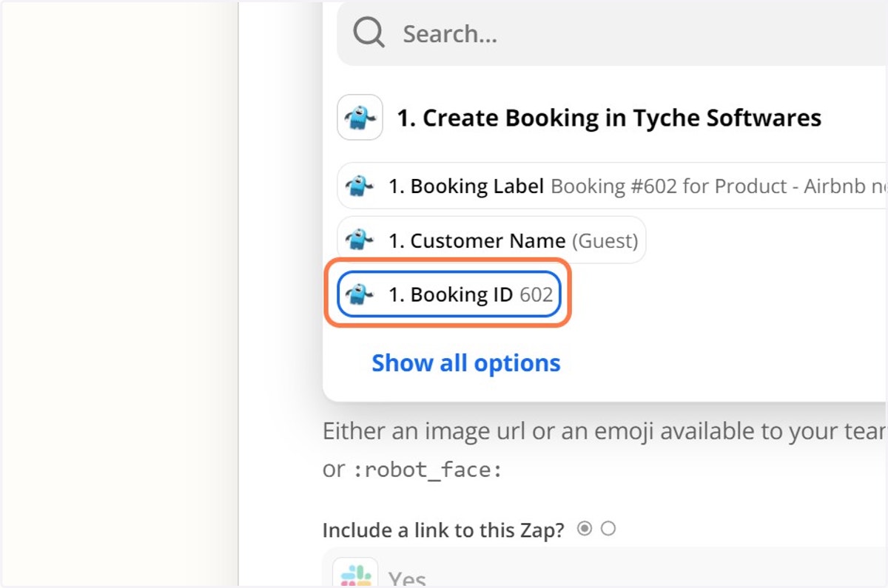Screen dimensions: 888x588
Task: Click Show all options link
Action: click(466, 363)
